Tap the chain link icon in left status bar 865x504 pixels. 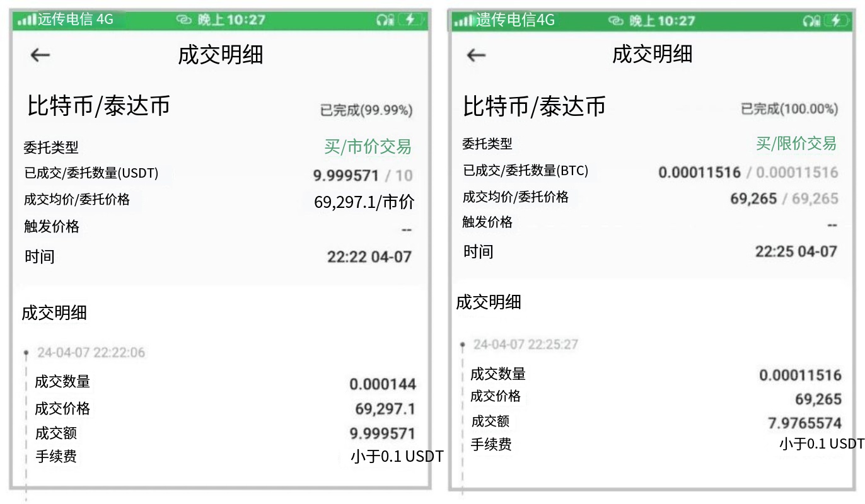183,20
